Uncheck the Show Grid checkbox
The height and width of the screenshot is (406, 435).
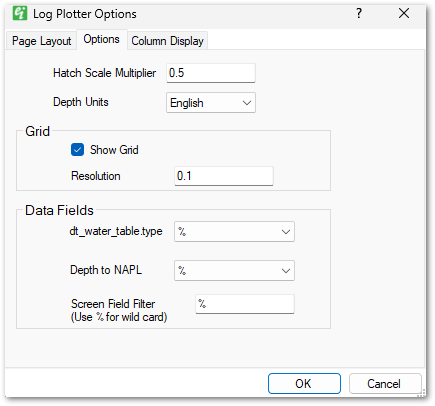pos(77,150)
